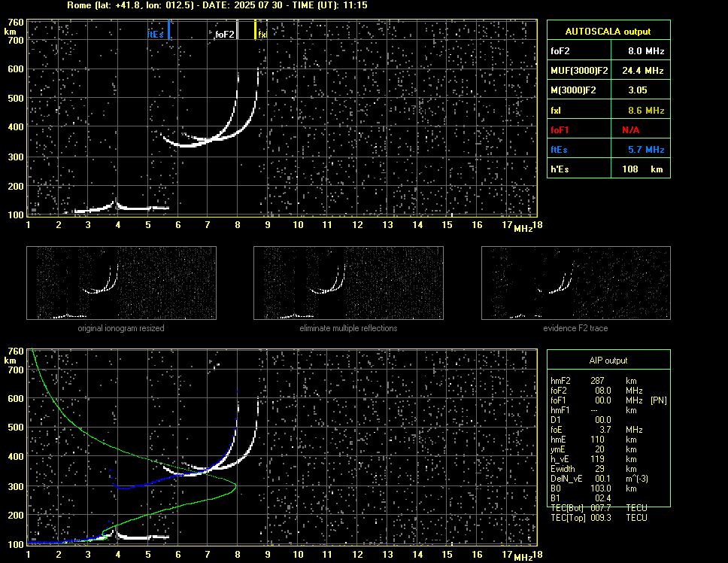The width and height of the screenshot is (728, 563).
Task: Click the yellow fxI marker label
Action: click(262, 35)
